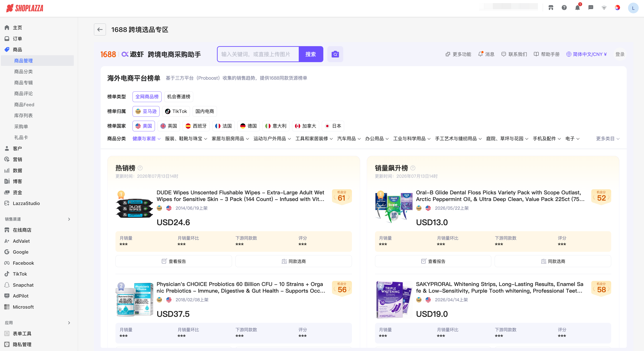
Task: Open the wifi signal icon in header
Action: [x=604, y=8]
